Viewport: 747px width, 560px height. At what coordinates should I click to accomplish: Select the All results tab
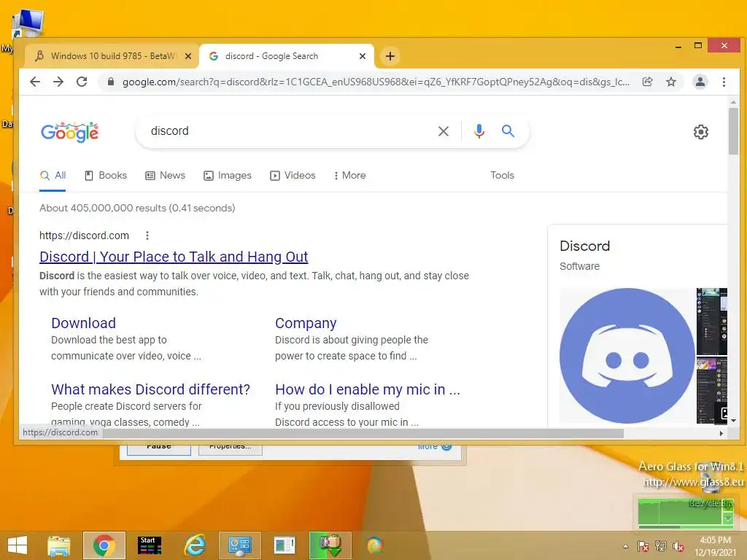53,175
